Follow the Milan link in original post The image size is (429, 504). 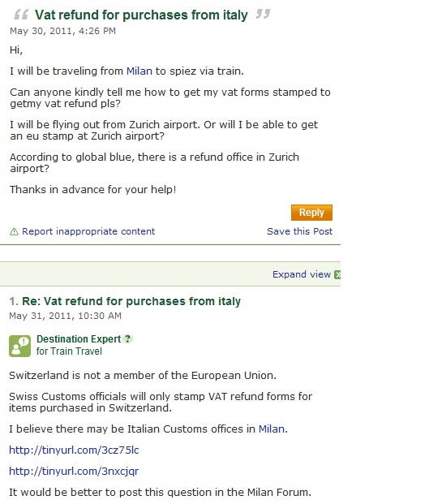click(139, 71)
